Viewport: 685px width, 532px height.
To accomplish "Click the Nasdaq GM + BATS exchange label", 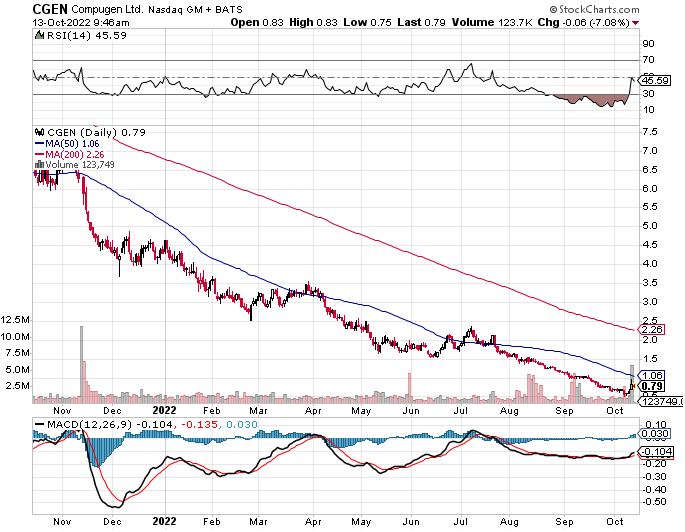I will [x=195, y=9].
